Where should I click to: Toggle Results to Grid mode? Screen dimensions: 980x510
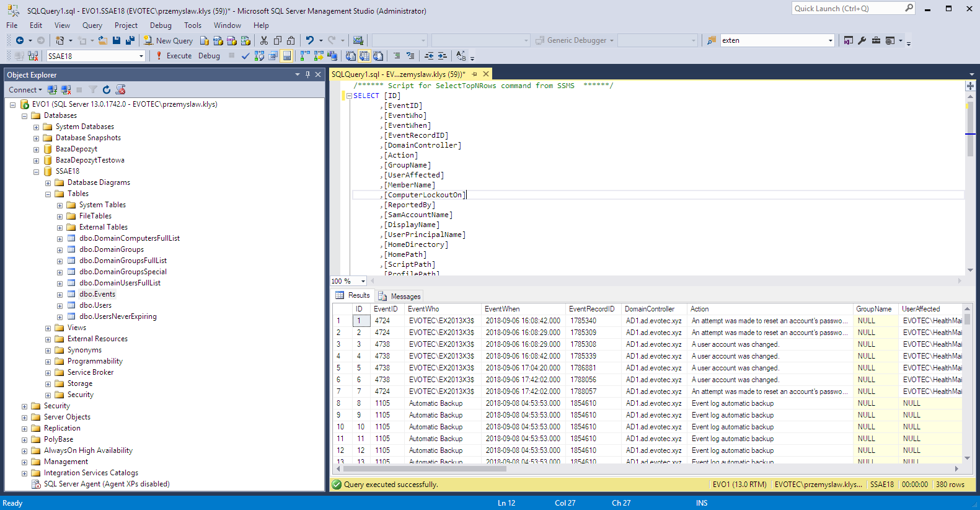coord(364,56)
